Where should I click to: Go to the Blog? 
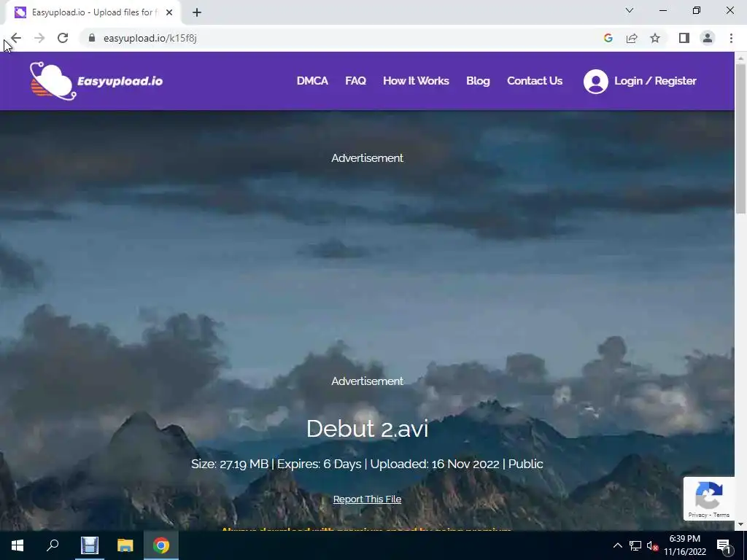pyautogui.click(x=478, y=81)
